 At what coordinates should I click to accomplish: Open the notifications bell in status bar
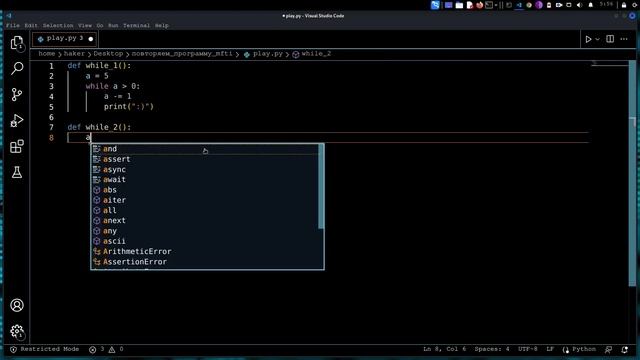point(624,349)
